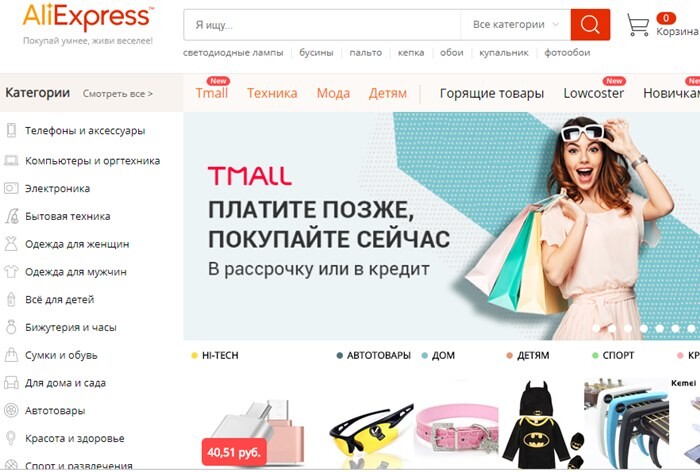Viewport: 700px width, 472px height.
Task: Expand the Все категории dropdown
Action: pos(515,25)
